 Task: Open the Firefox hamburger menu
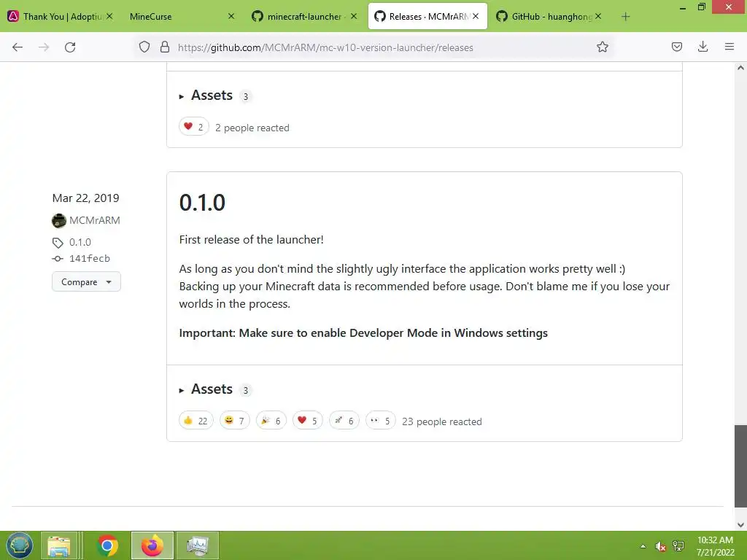pyautogui.click(x=729, y=47)
